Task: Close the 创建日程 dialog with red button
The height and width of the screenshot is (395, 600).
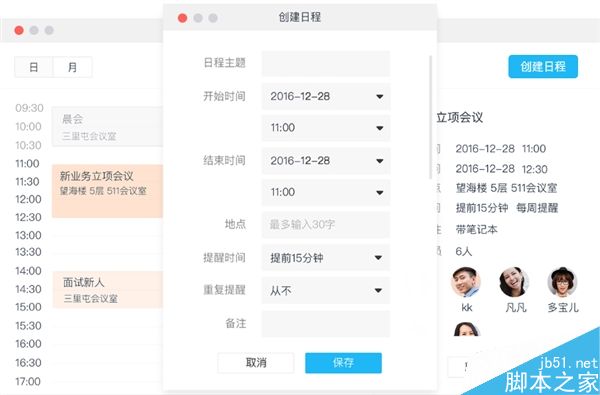Action: point(183,18)
